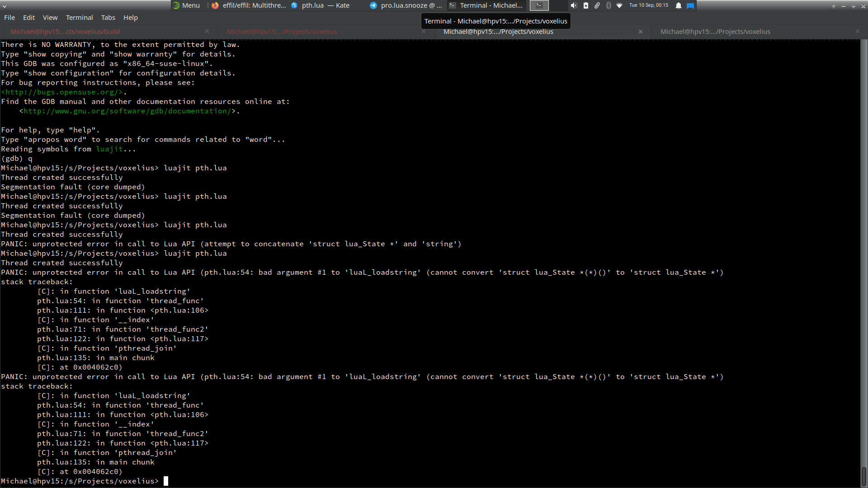The image size is (868, 488).
Task: Open the Tabs menu
Action: coord(108,18)
